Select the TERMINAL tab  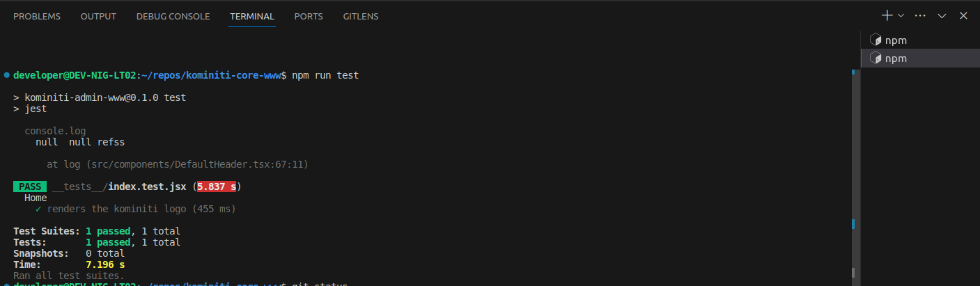coord(252,16)
